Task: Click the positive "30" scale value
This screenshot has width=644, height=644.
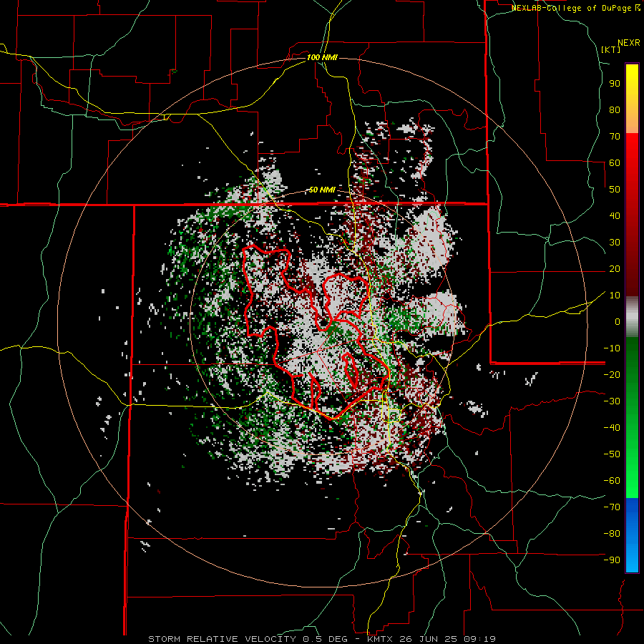Action: tap(615, 243)
